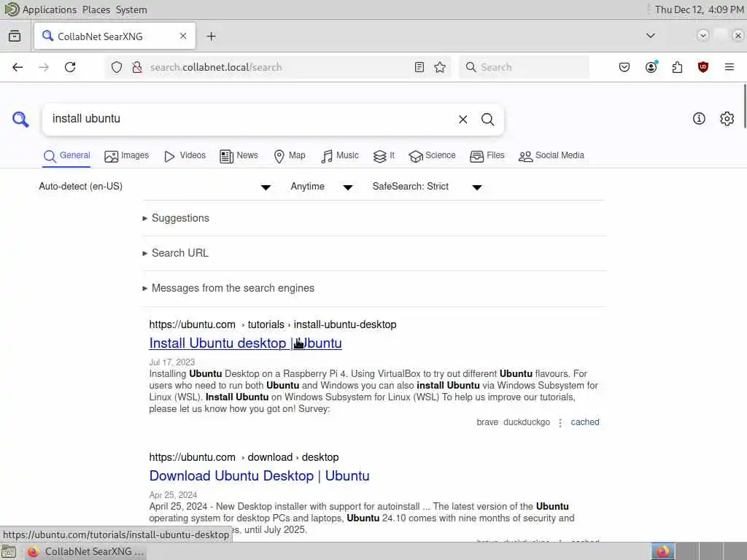Select the General category tab
This screenshot has height=560, width=747.
(x=66, y=156)
